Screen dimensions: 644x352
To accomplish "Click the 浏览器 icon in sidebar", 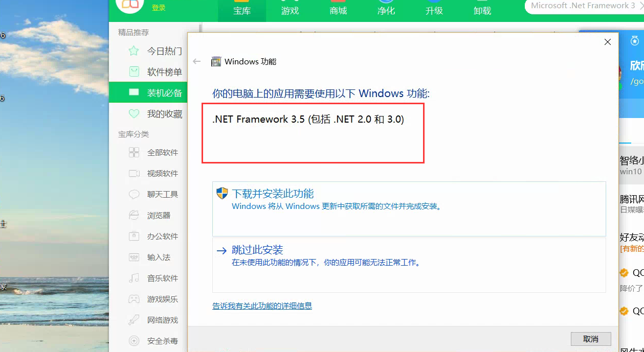I will (134, 215).
